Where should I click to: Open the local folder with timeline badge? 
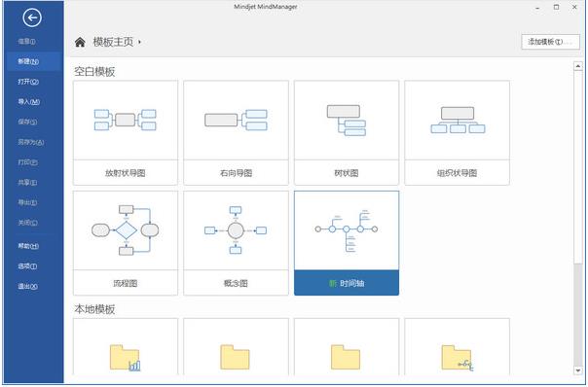click(x=458, y=346)
